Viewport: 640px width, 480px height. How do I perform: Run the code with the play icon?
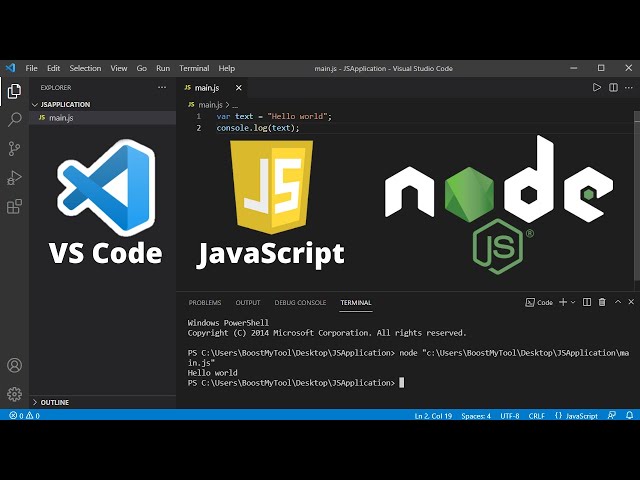tap(597, 87)
